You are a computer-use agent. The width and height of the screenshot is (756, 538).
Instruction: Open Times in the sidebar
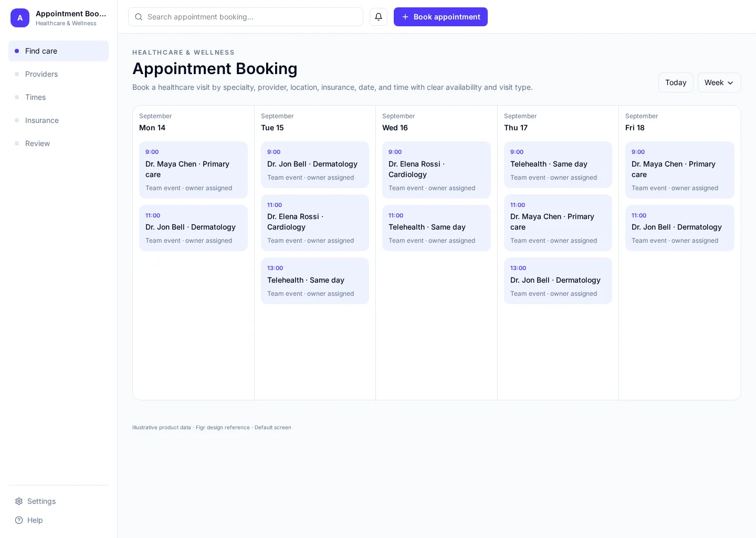click(58, 97)
